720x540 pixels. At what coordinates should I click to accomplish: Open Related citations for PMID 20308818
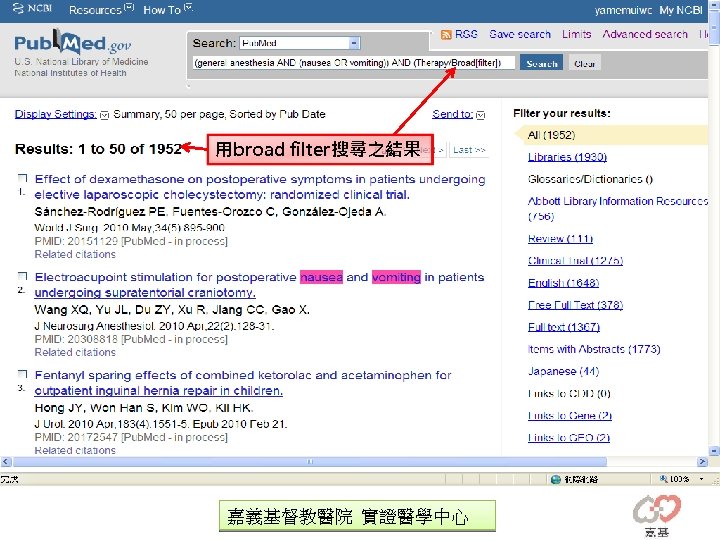tap(75, 352)
